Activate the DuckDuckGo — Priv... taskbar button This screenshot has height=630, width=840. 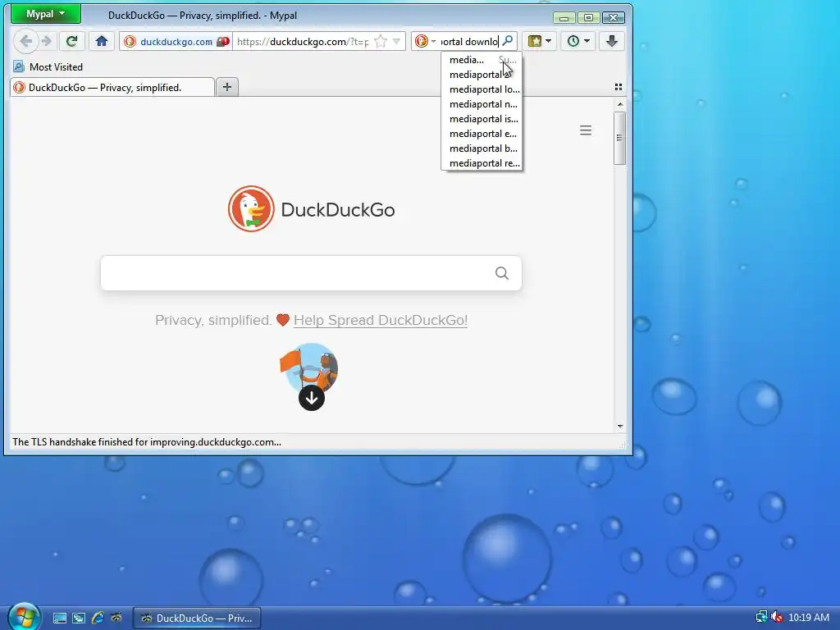tap(196, 619)
